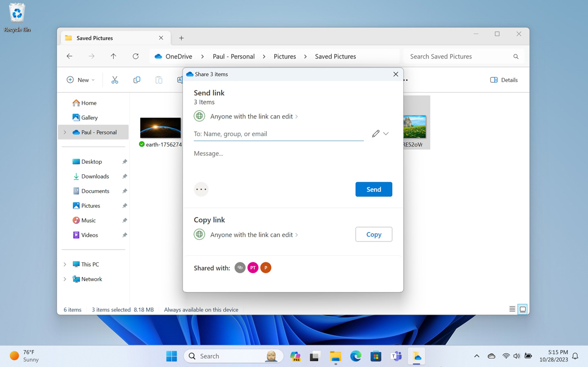
Task: Open Microsoft Edge from the taskbar
Action: [x=356, y=357]
